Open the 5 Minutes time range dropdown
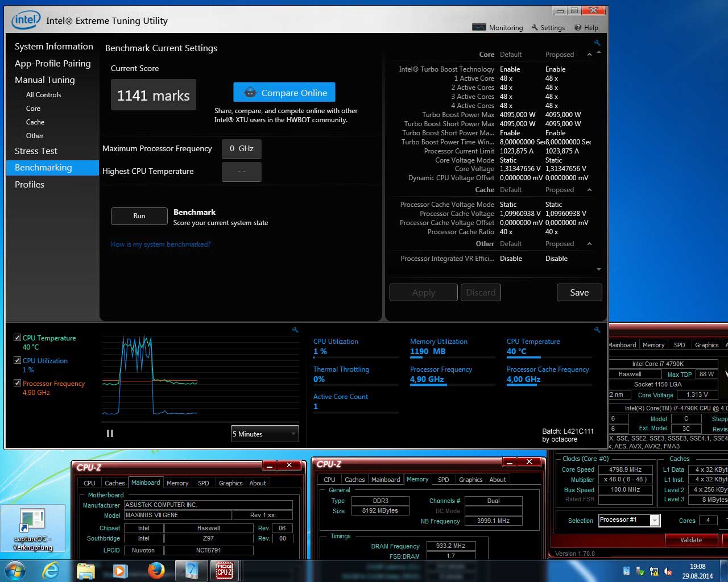 264,434
